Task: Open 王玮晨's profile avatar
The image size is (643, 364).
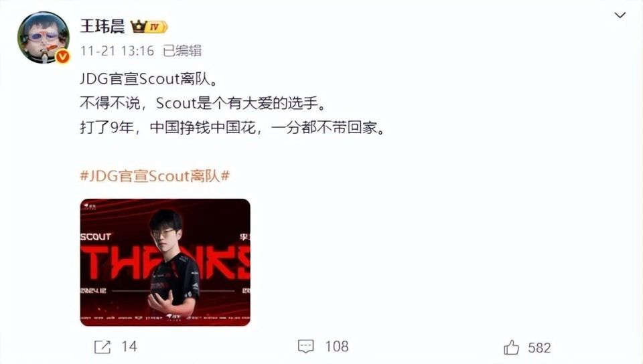Action: tap(43, 37)
